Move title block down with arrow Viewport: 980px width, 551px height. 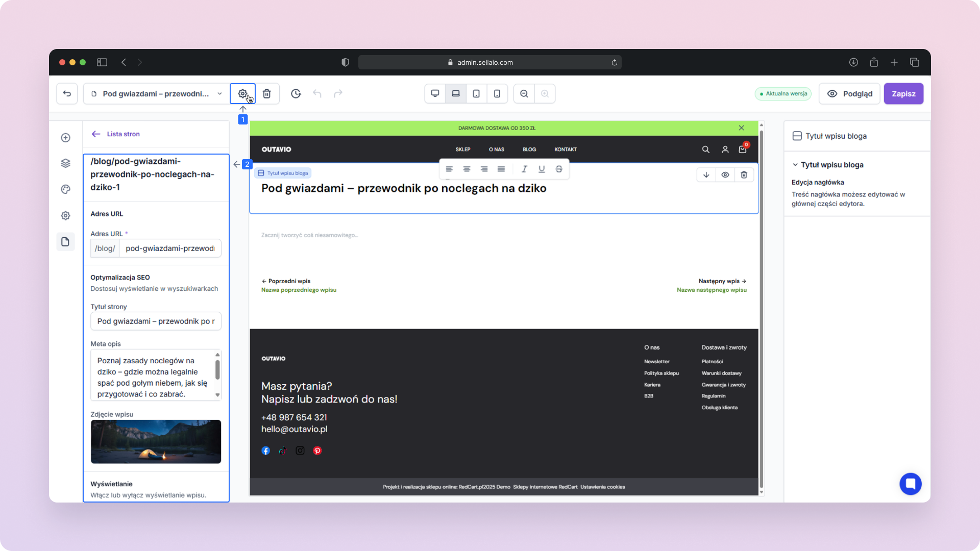coord(706,175)
